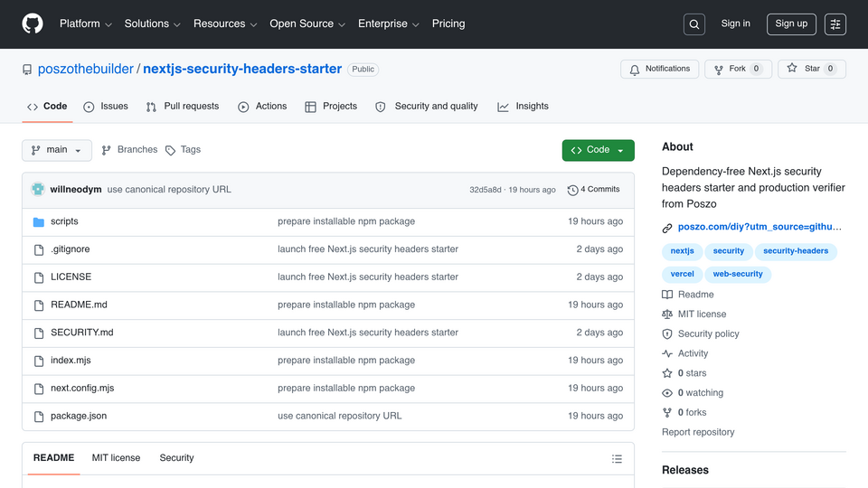Open the README outline list icon
This screenshot has height=488, width=868.
point(617,459)
